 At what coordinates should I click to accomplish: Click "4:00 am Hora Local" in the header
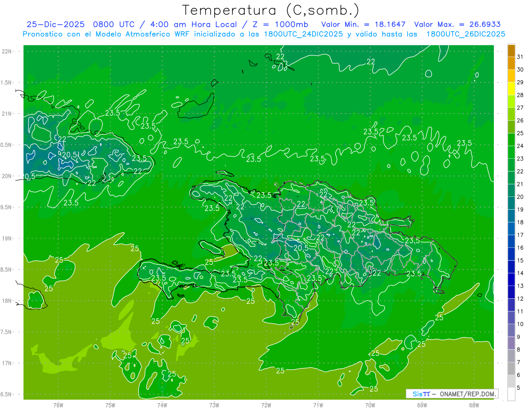coord(193,24)
